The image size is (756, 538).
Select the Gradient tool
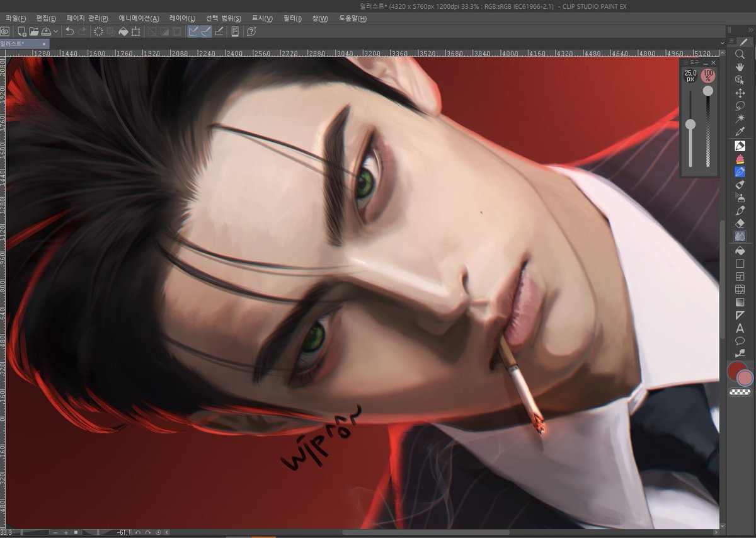[x=740, y=302]
